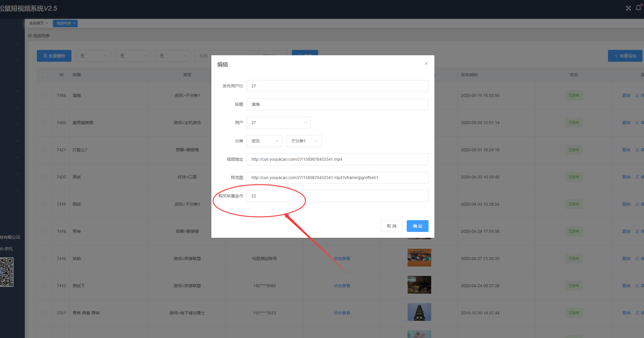Click the QR code image in sidebar
The width and height of the screenshot is (644, 338).
tap(6, 272)
